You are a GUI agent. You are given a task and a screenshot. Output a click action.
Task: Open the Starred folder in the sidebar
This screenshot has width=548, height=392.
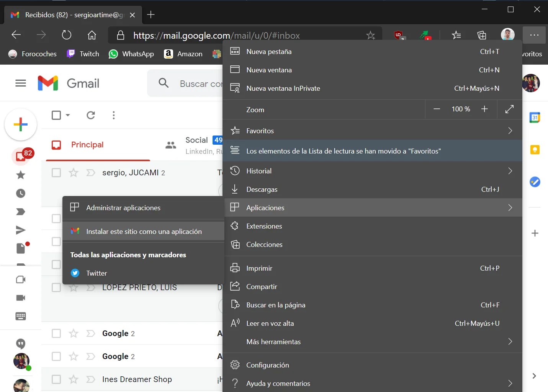coord(21,175)
